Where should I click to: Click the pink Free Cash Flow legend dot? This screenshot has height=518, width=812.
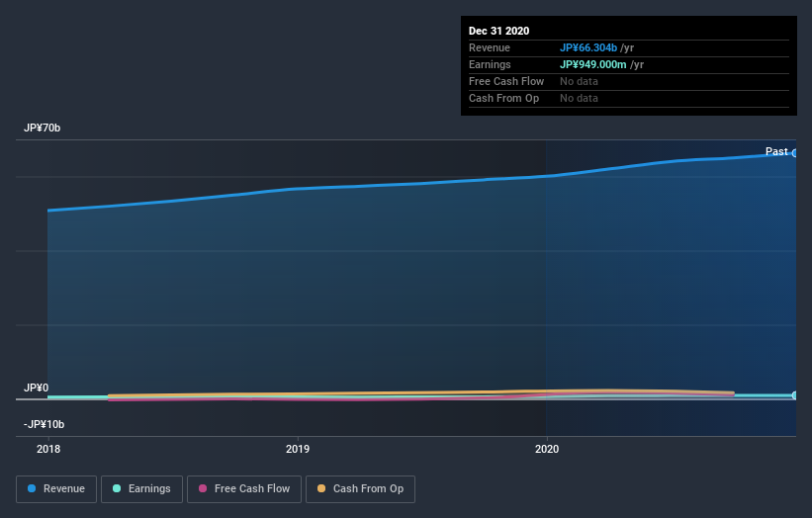[203, 488]
